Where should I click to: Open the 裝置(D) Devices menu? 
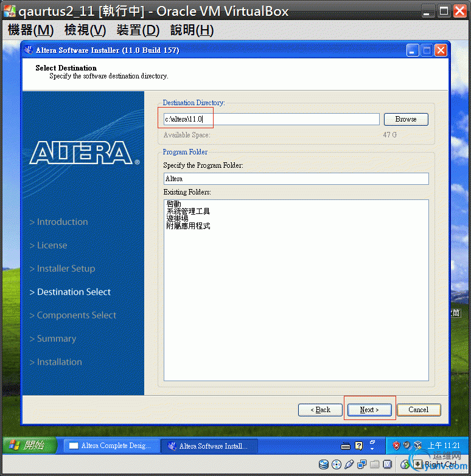(x=138, y=30)
